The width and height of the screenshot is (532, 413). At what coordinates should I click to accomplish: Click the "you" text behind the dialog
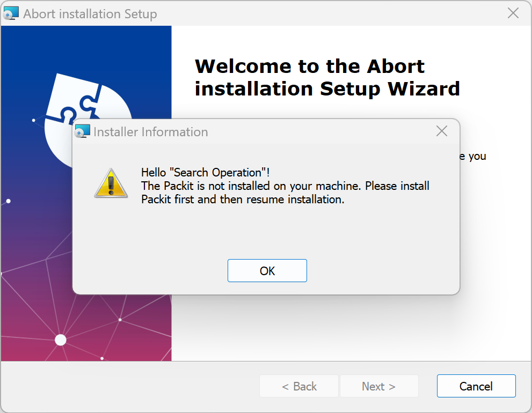[x=477, y=157]
